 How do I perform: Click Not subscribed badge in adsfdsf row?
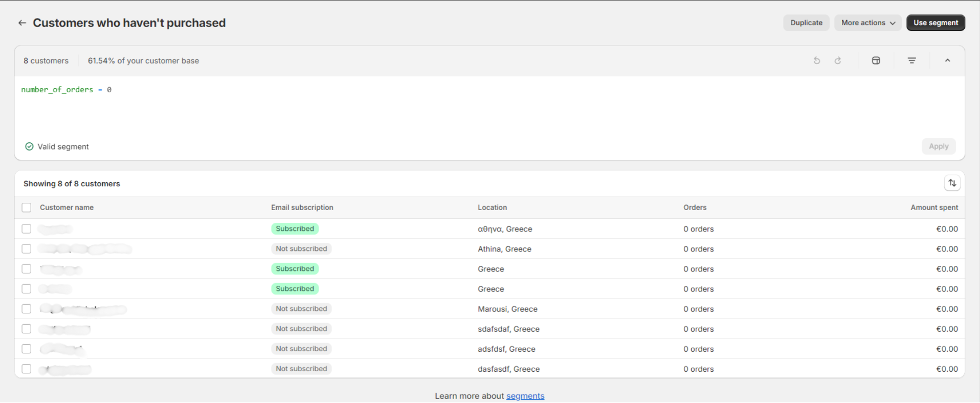click(x=301, y=349)
